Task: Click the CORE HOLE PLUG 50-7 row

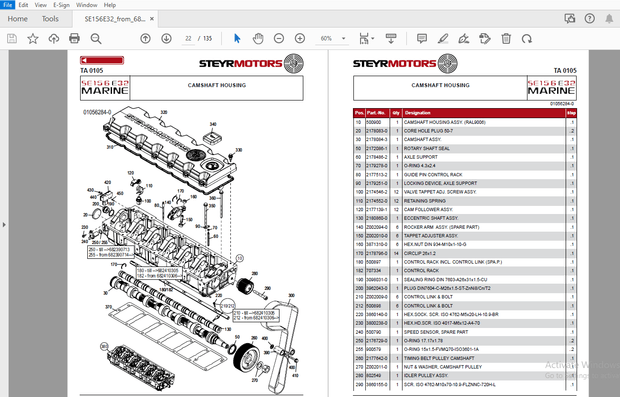Action: [465, 131]
